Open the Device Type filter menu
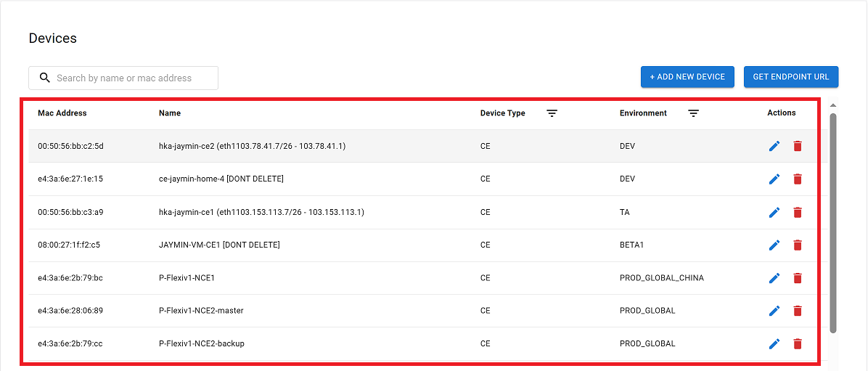The width and height of the screenshot is (868, 371). (x=552, y=113)
